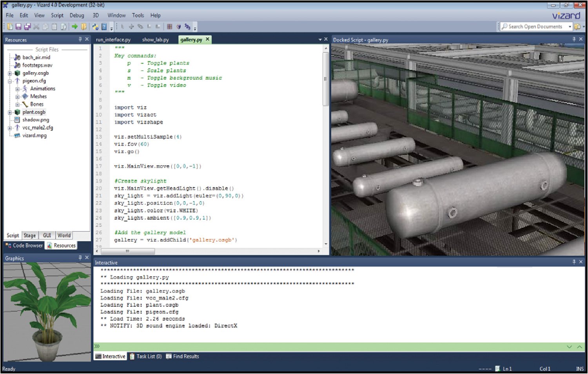The image size is (588, 374).
Task: Open the first toolbar overflow options arrow
Action: 112,28
